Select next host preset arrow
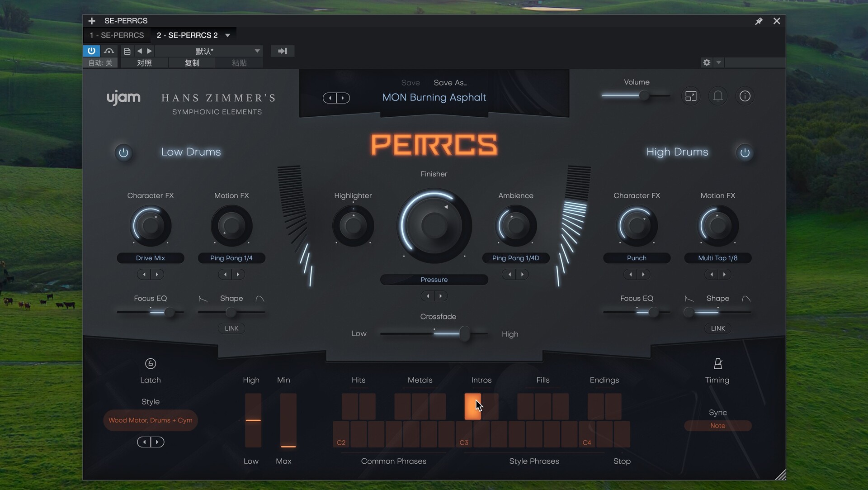This screenshot has height=490, width=868. pos(150,51)
